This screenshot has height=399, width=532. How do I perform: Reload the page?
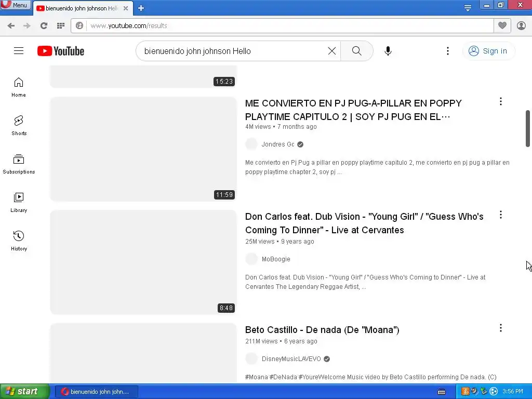point(44,26)
